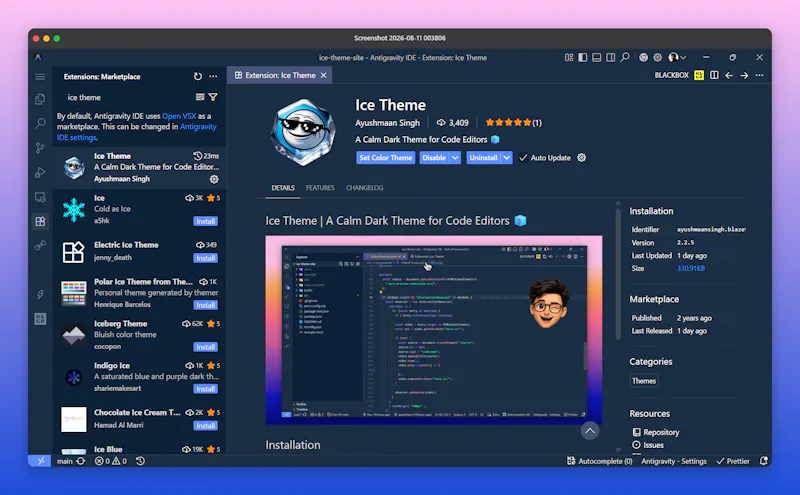This screenshot has width=800, height=495.
Task: Click the title bar search magnifier
Action: click(624, 58)
